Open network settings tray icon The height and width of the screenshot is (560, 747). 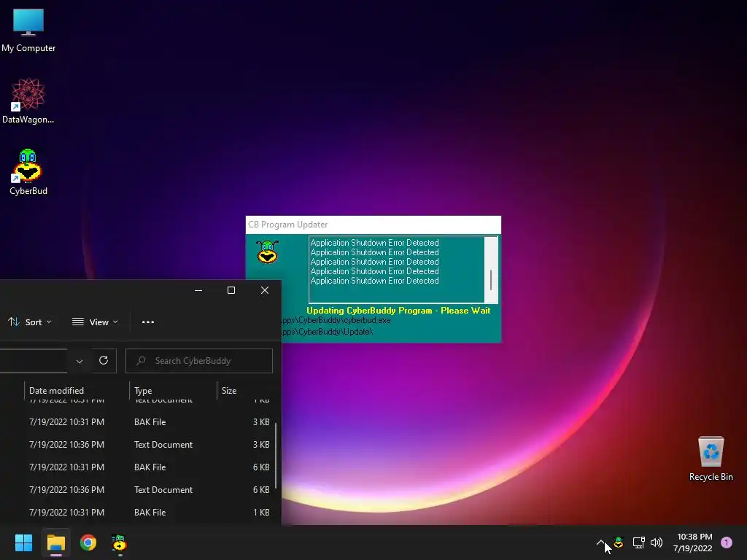638,542
